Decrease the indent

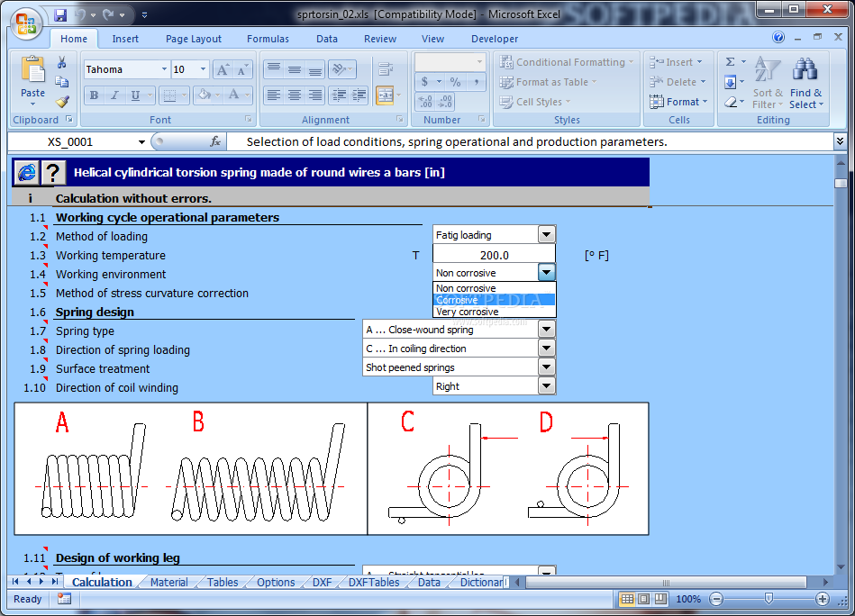pos(339,95)
